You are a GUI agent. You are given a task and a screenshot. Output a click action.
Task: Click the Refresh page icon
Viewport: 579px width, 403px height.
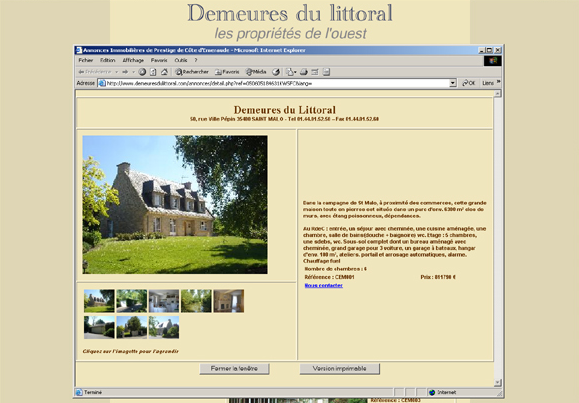tap(153, 72)
